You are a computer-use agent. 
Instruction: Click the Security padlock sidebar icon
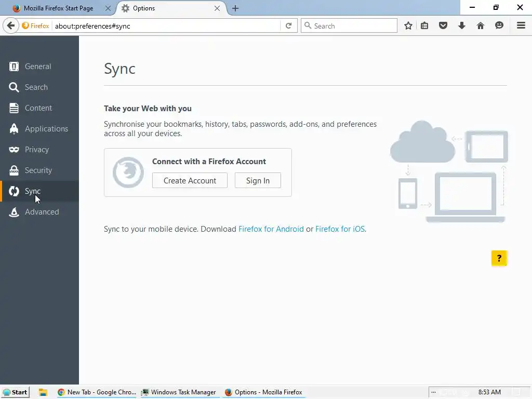coord(14,170)
